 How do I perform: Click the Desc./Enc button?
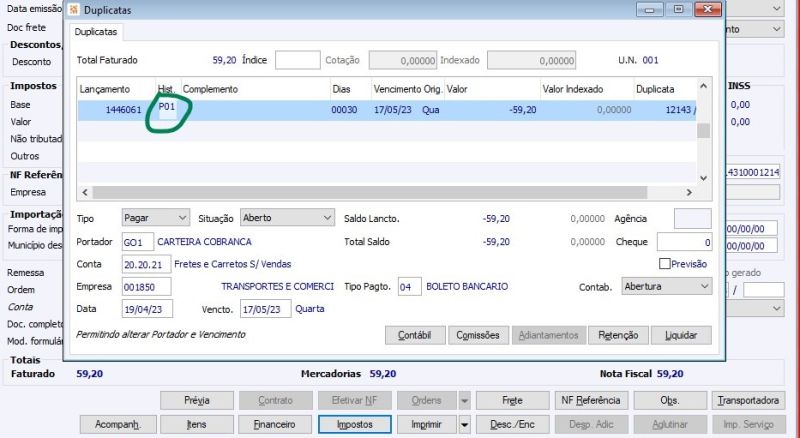512,424
